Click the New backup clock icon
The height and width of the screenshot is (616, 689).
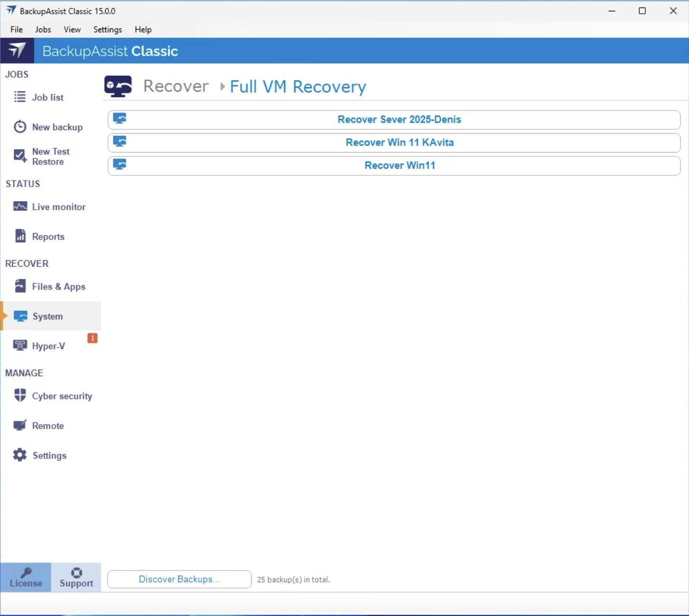coord(20,127)
